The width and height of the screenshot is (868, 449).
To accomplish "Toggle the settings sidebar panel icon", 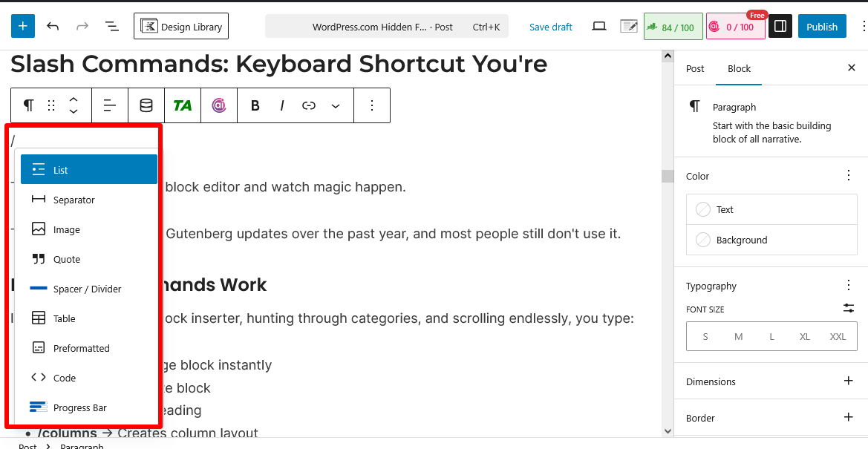I will pos(780,25).
